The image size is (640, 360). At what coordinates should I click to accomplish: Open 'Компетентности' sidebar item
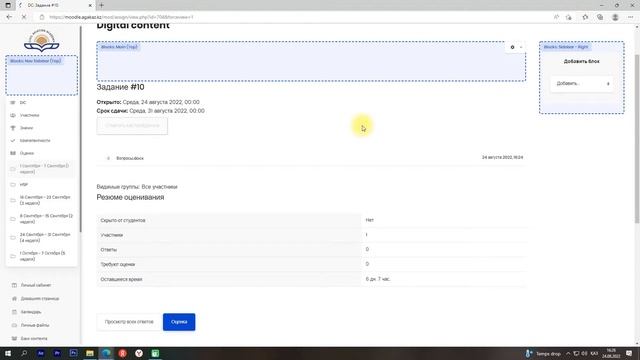(x=35, y=140)
